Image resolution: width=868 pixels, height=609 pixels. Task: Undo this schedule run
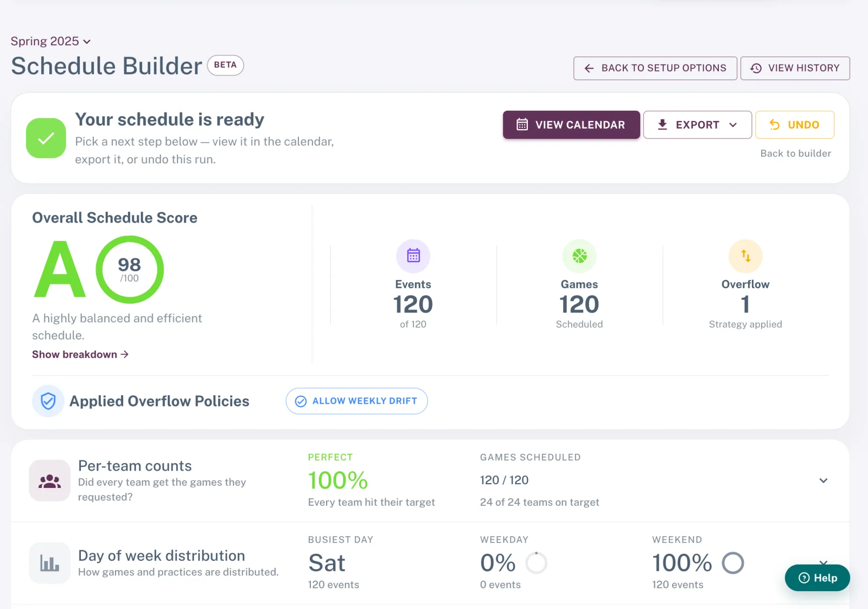[794, 125]
